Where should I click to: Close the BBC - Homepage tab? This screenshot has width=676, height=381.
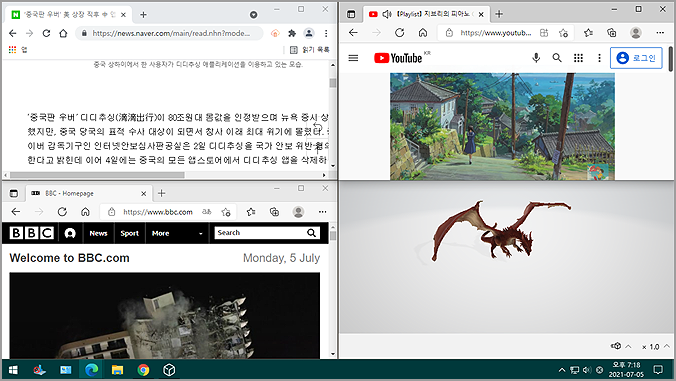(144, 194)
